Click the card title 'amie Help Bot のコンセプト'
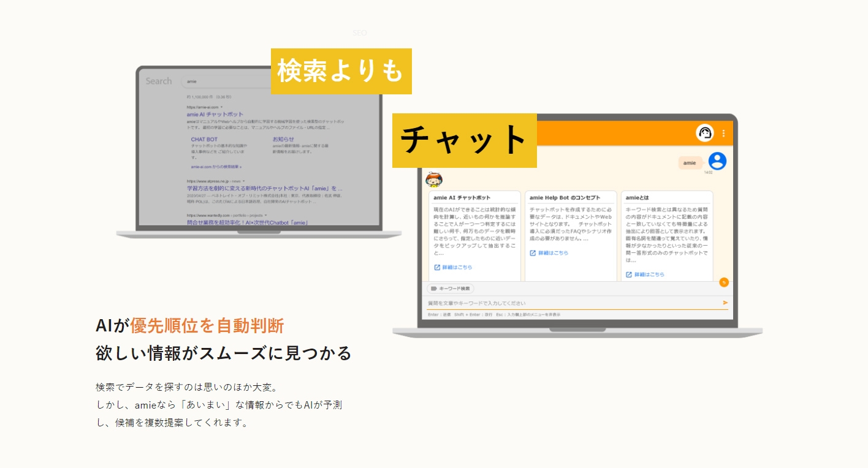 pyautogui.click(x=565, y=198)
